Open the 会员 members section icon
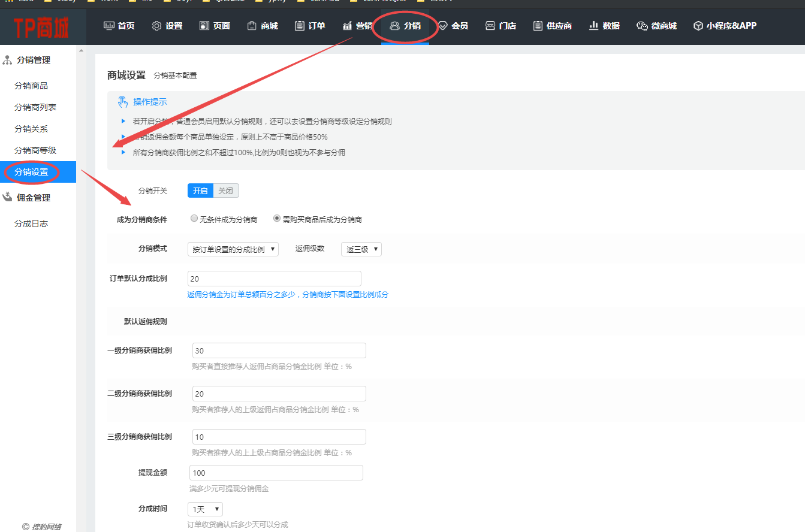Viewport: 805px width, 532px height. pos(444,26)
